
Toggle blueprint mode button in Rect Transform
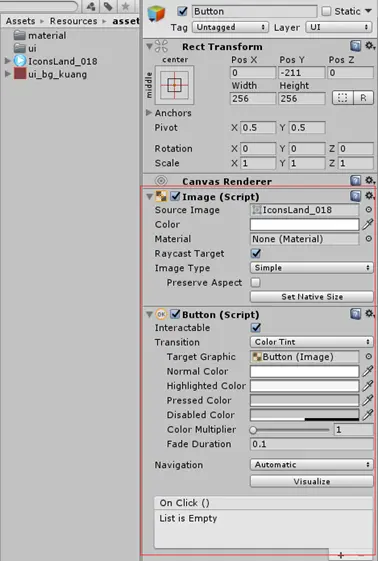pos(343,98)
